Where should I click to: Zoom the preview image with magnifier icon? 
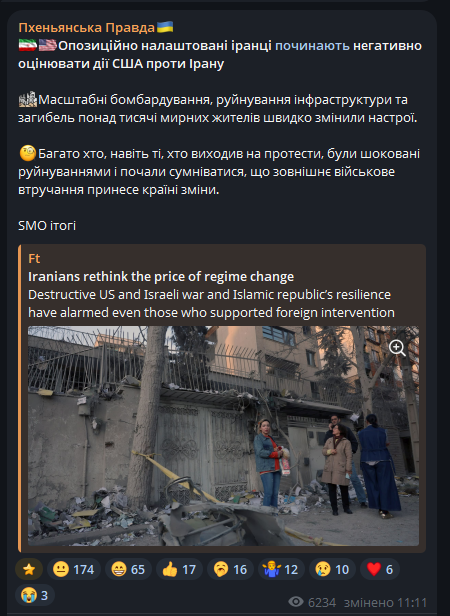(397, 348)
